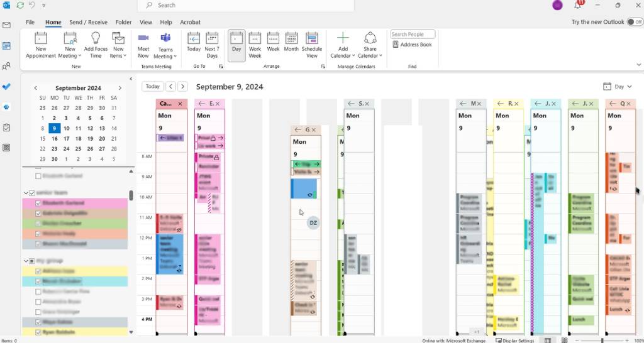Click the grey-blue calendar row in senior team
644x343 pixels.
point(75,244)
